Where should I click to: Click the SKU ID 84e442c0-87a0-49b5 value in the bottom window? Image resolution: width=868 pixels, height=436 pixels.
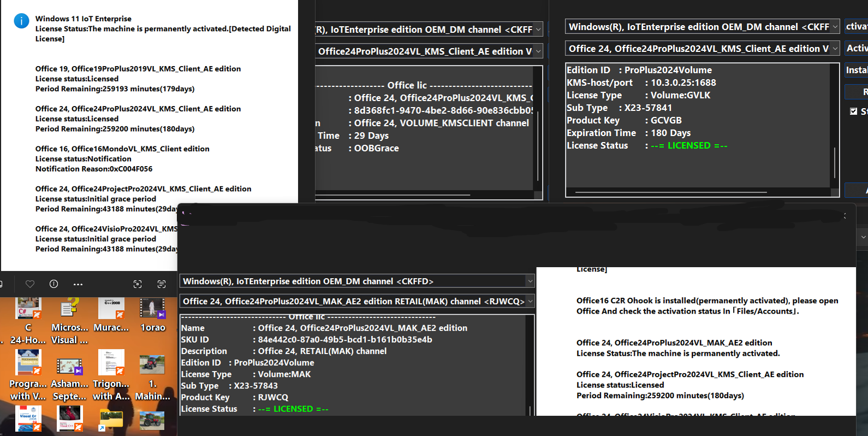(x=345, y=339)
